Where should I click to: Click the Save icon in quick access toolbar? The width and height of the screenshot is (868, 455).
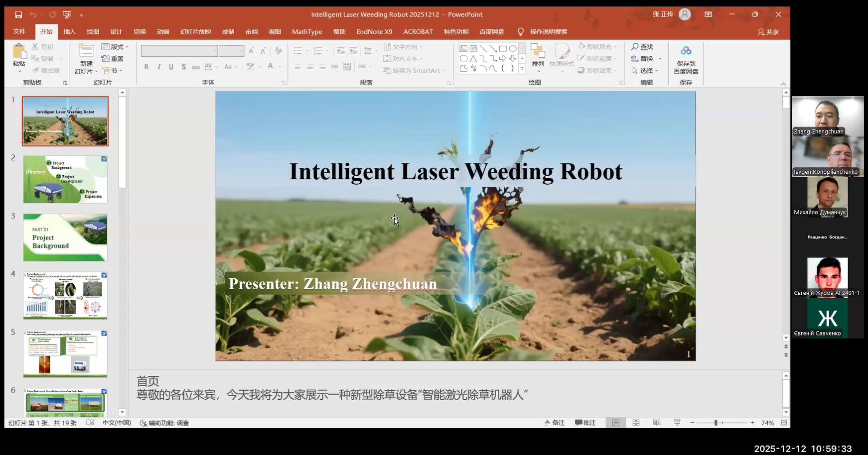18,14
